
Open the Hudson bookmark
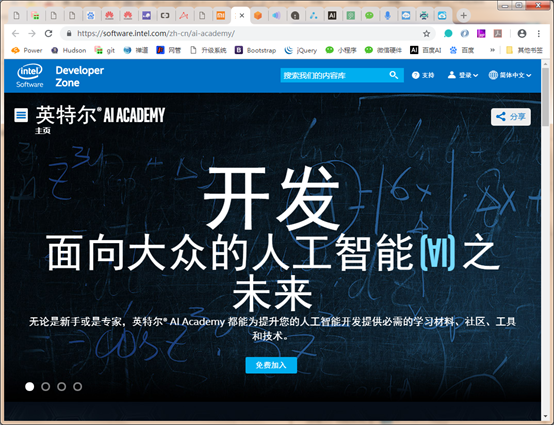click(x=69, y=51)
